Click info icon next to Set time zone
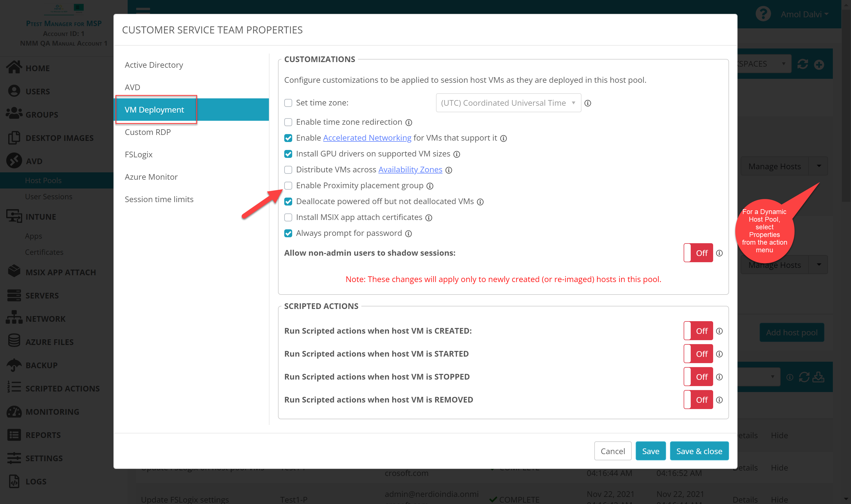The height and width of the screenshot is (504, 851). pyautogui.click(x=587, y=103)
